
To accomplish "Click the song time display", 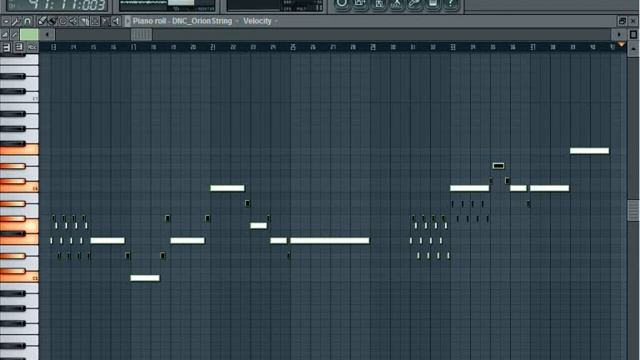I will pos(58,5).
